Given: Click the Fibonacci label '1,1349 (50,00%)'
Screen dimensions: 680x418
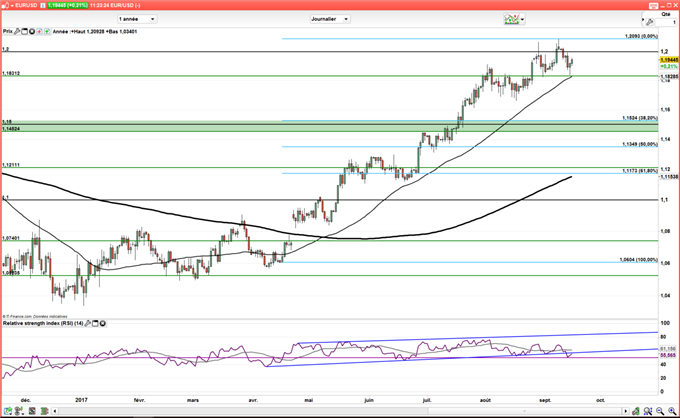Looking at the screenshot, I should 640,144.
